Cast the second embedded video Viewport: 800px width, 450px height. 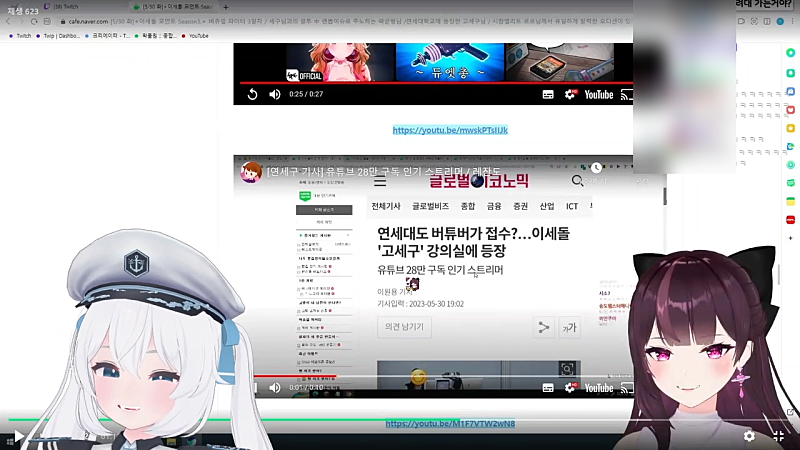626,388
